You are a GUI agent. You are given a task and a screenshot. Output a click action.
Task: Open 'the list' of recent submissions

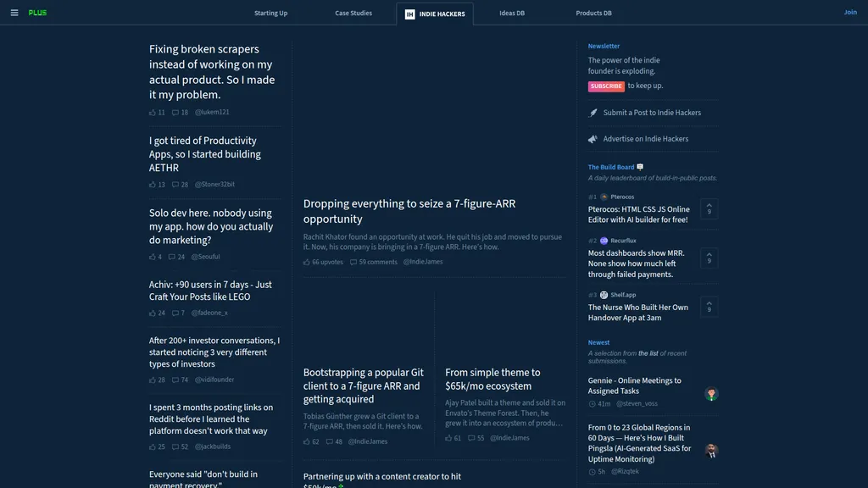[648, 353]
